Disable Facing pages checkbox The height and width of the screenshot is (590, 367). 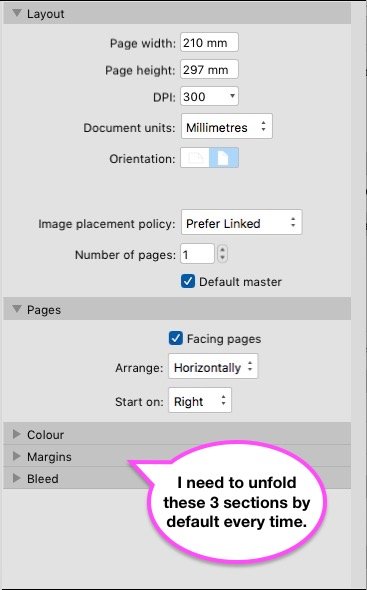pos(175,338)
